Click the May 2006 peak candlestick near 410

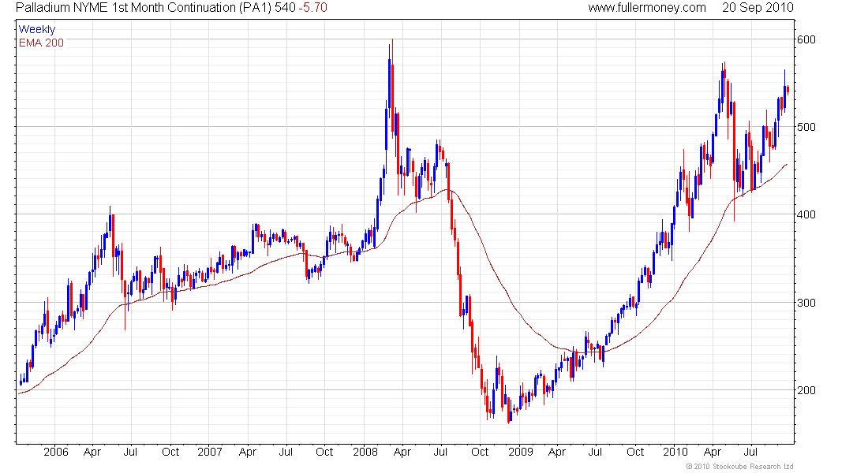tap(110, 222)
